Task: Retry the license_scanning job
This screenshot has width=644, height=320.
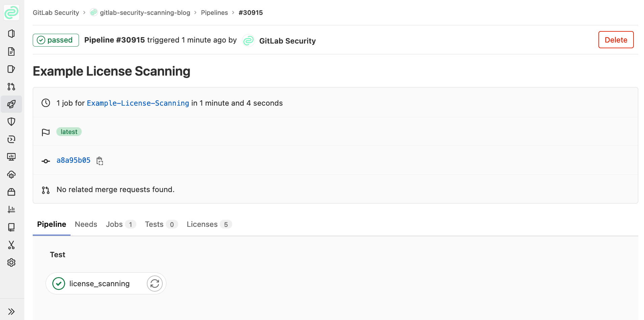Action: pos(155,284)
